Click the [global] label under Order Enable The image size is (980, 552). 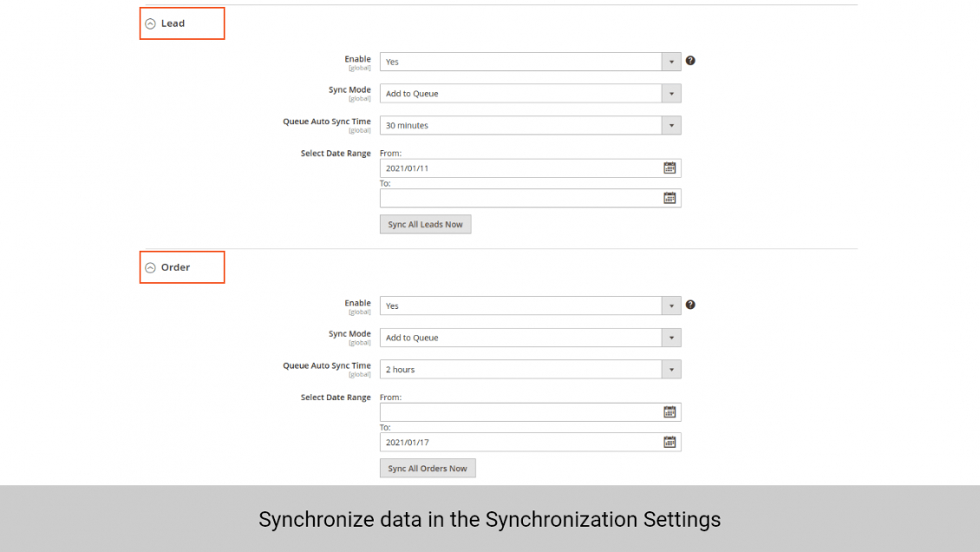click(x=361, y=311)
